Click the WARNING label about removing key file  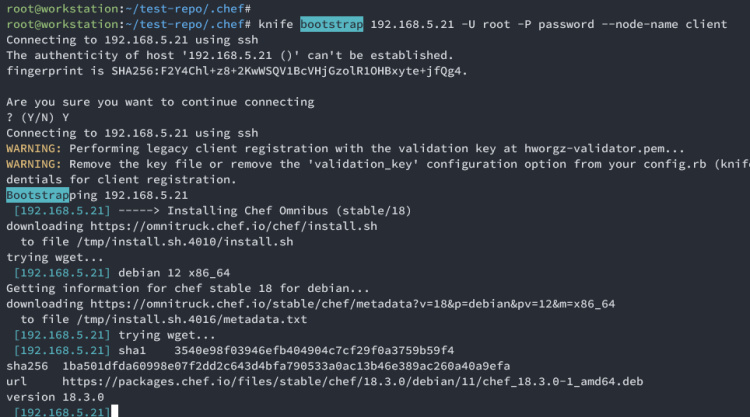tap(34, 163)
